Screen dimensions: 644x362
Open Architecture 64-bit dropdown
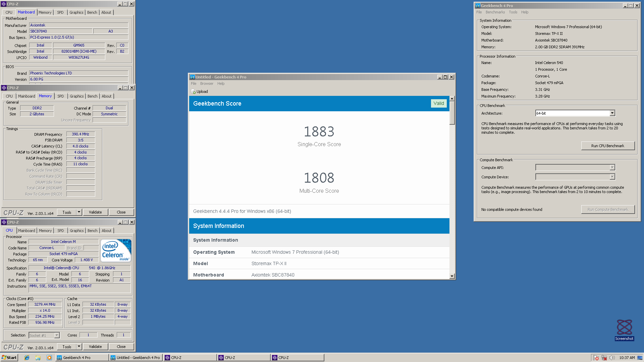(612, 113)
